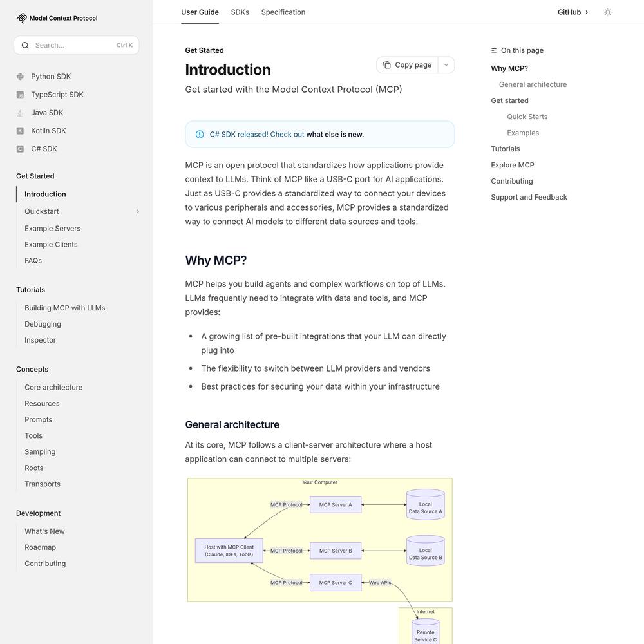This screenshot has height=644, width=644.
Task: Click the Java SDK icon
Action: pyautogui.click(x=20, y=113)
